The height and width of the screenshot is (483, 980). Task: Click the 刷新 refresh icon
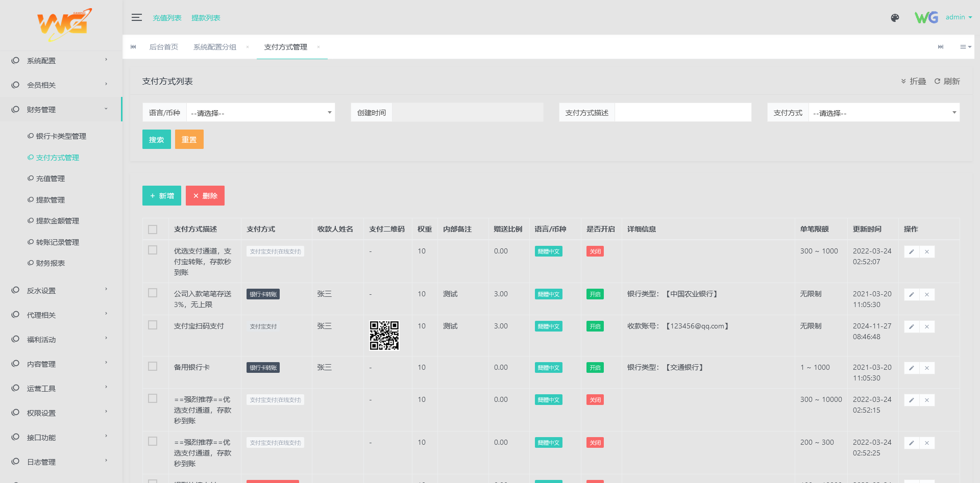click(937, 81)
